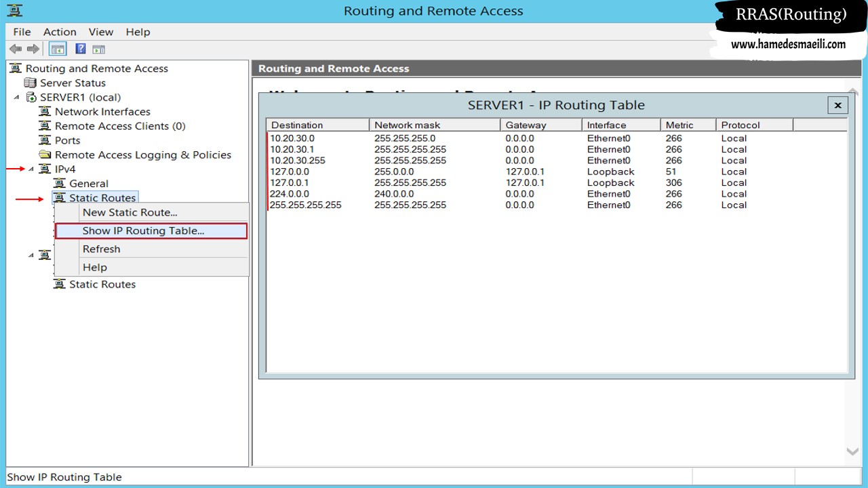The image size is (868, 488).
Task: Click the Server Status icon
Action: click(x=30, y=83)
